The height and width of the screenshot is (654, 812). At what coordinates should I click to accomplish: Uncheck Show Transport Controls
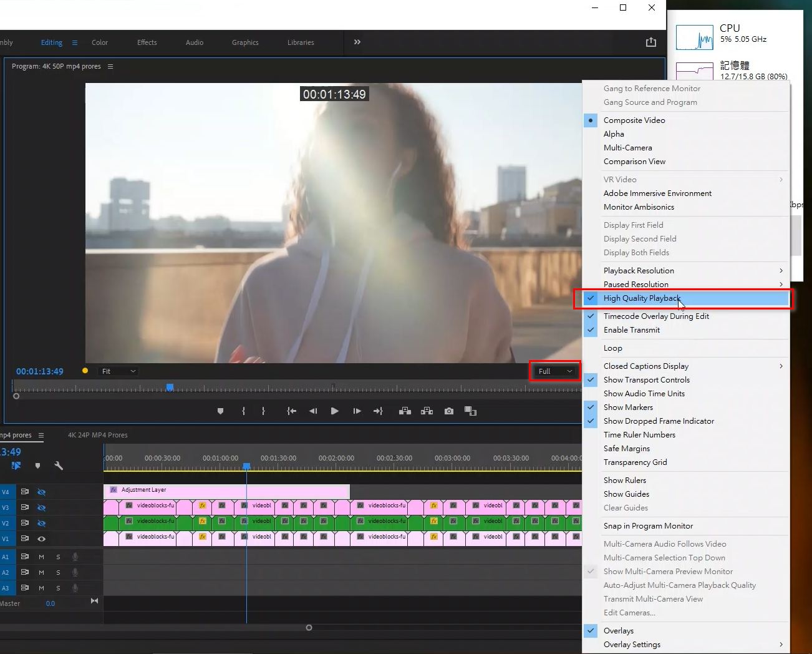[686, 380]
